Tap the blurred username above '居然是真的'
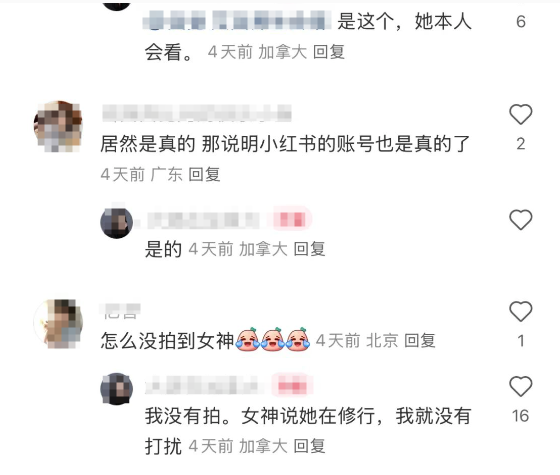 [x=197, y=113]
